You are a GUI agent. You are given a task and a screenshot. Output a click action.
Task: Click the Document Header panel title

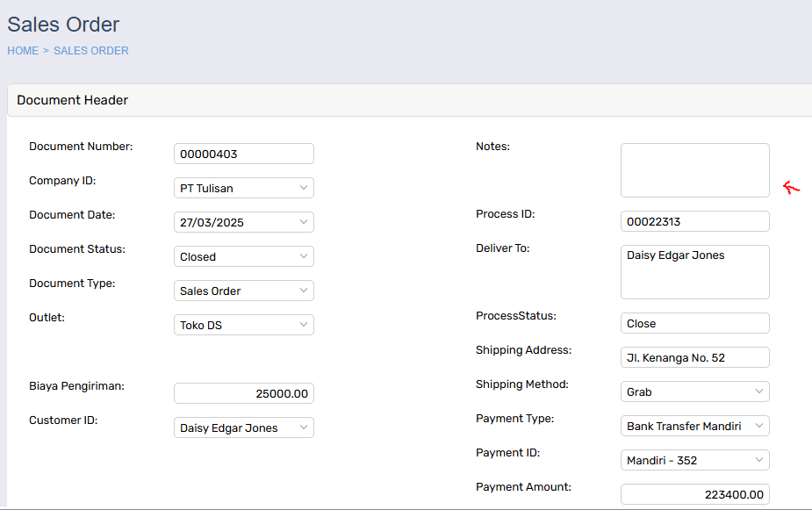tap(73, 100)
